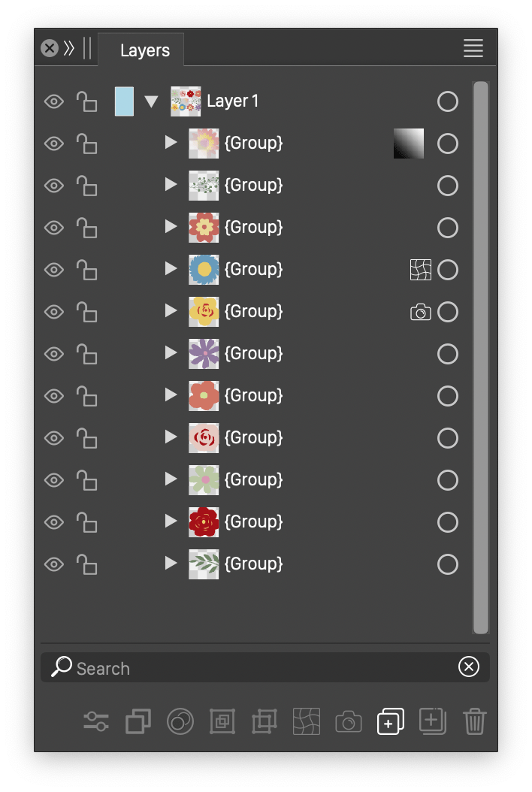Screen dimensions: 532x792
Task: Expand the purple flower {Group} layer
Action: (171, 353)
